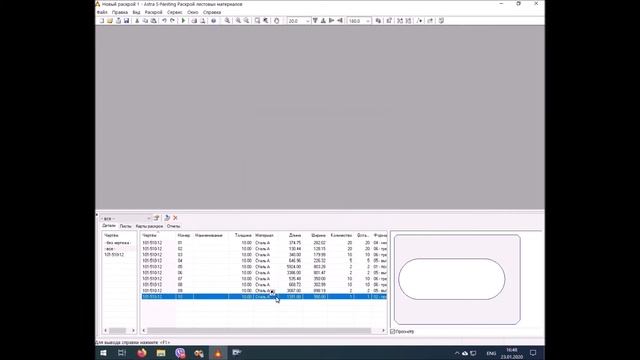The width and height of the screenshot is (640, 360).
Task: Switch to the Карты раскроя tab
Action: pyautogui.click(x=149, y=226)
